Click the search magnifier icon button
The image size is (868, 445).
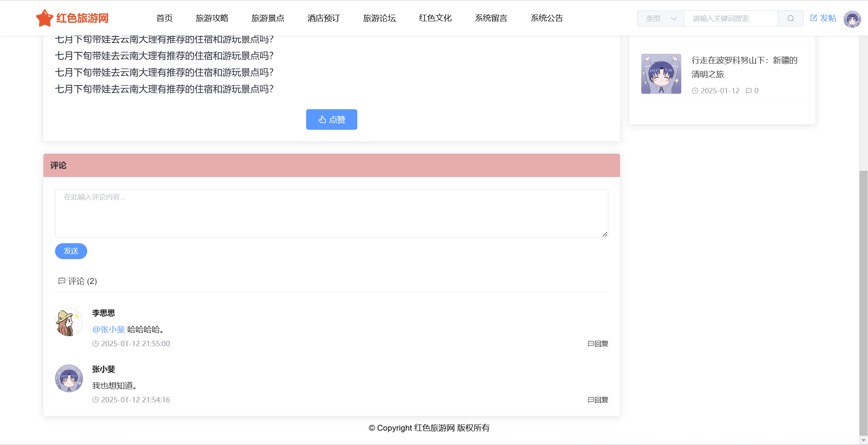pyautogui.click(x=790, y=19)
